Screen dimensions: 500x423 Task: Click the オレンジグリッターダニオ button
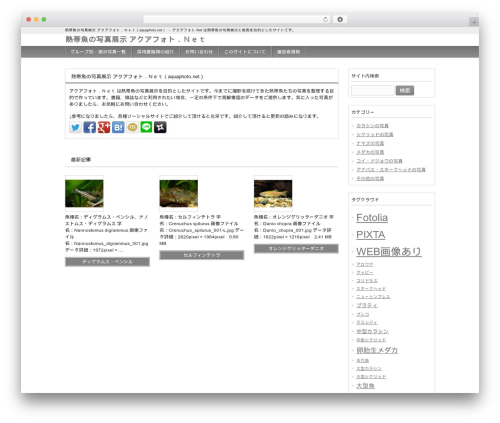296,249
